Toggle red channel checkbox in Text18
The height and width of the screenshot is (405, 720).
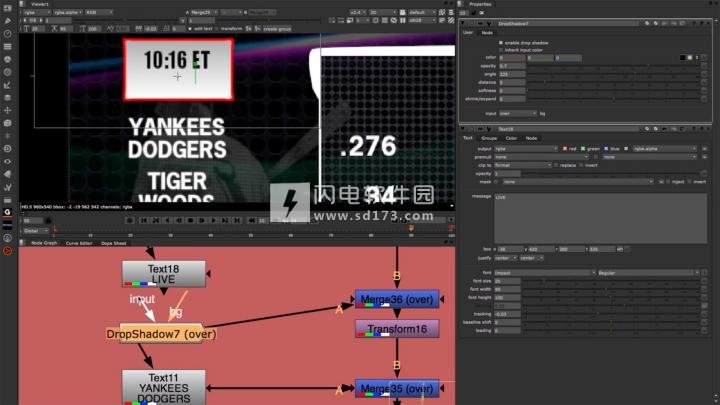565,149
